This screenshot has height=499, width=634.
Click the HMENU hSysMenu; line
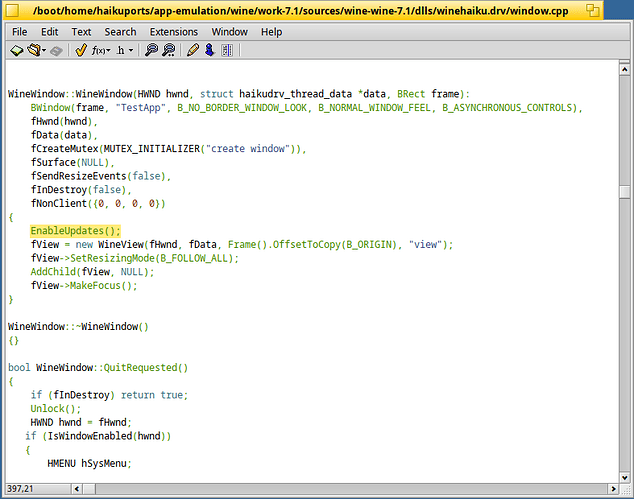point(90,463)
